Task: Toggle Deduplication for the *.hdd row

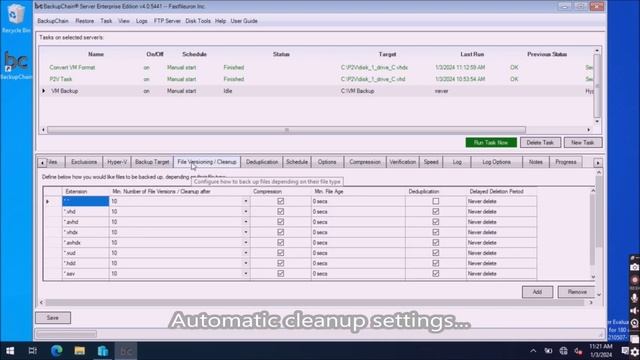Action: tap(436, 263)
